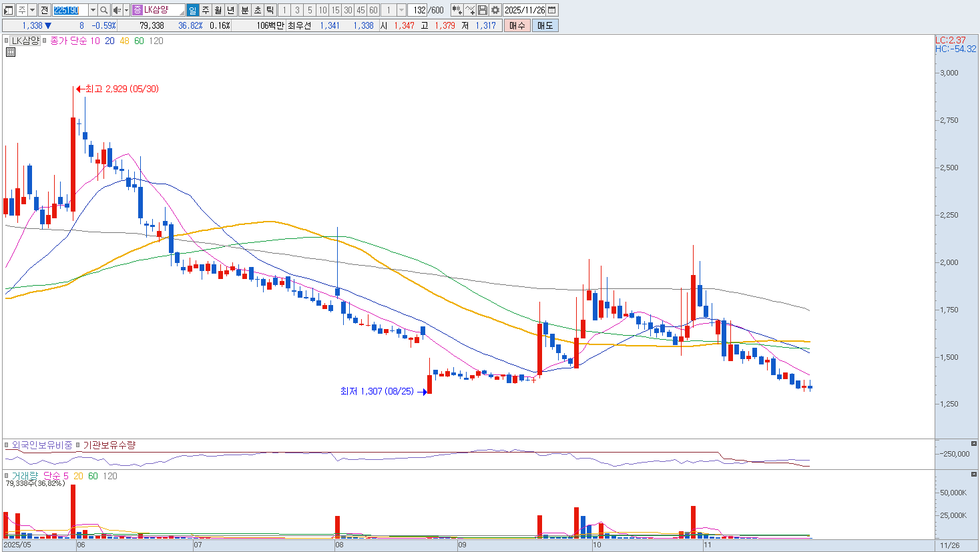
Task: Toggle the 거래량 volume indicator marker
Action: (7, 476)
